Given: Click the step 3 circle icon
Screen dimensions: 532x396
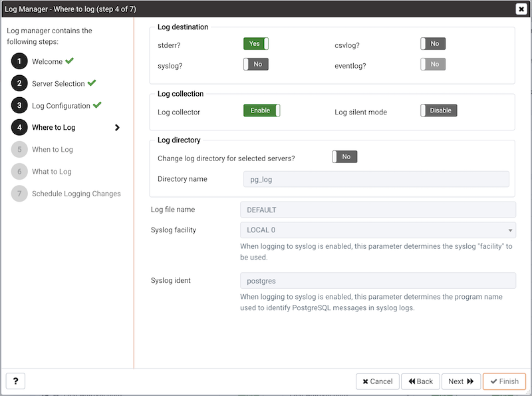Looking at the screenshot, I should point(19,105).
